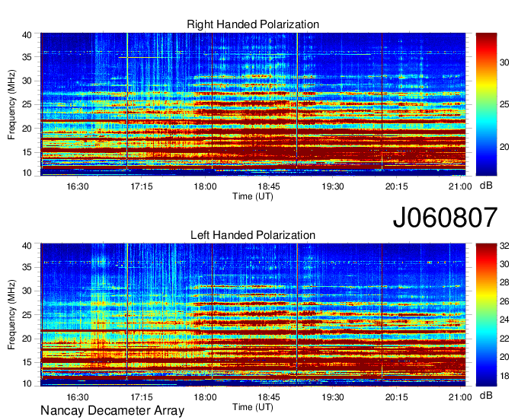The width and height of the screenshot is (518, 420).
Task: Click the 28 value on the bottom colorbar
Action: [x=504, y=282]
